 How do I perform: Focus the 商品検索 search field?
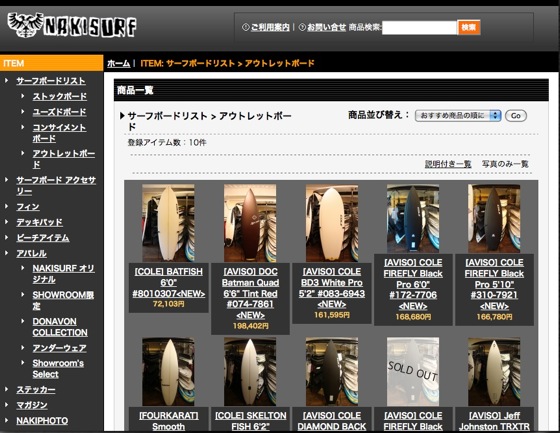click(x=419, y=28)
